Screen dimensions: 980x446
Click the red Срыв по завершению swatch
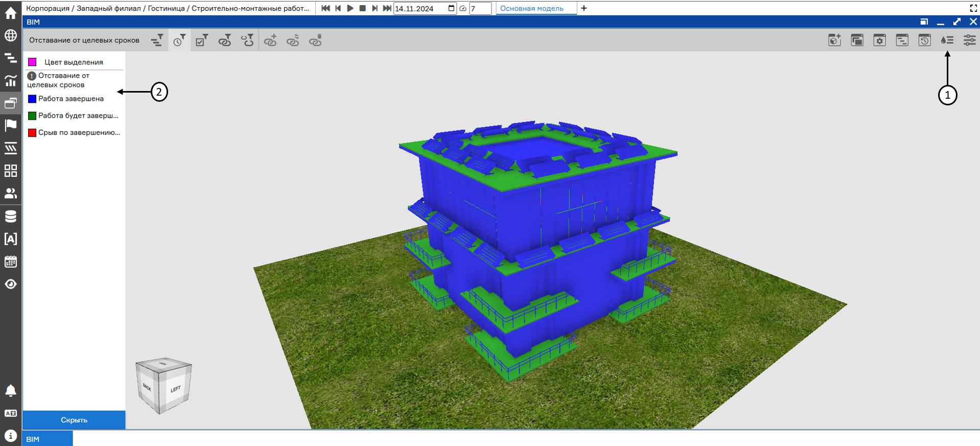32,132
